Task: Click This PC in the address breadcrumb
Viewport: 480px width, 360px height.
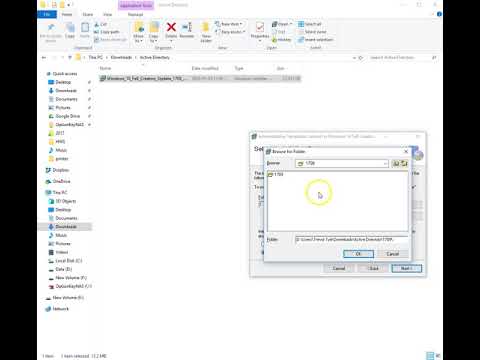Action: [x=95, y=58]
